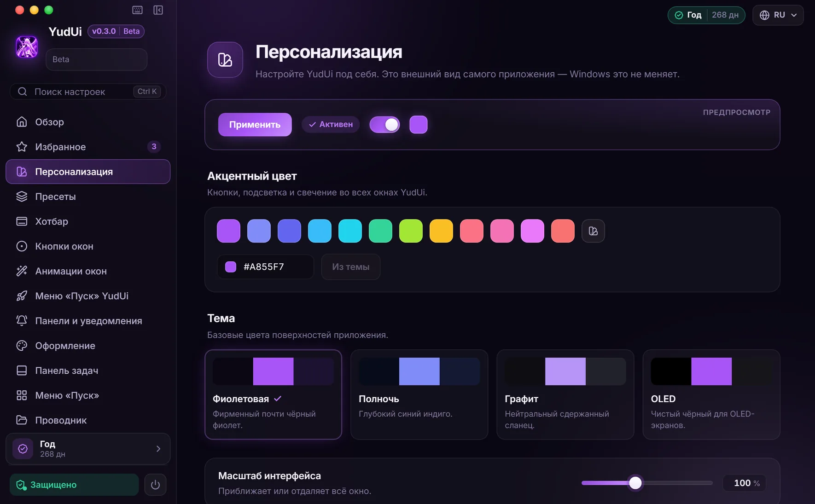Image resolution: width=815 pixels, height=504 pixels.
Task: Click the Избранное count badge 3
Action: [154, 147]
